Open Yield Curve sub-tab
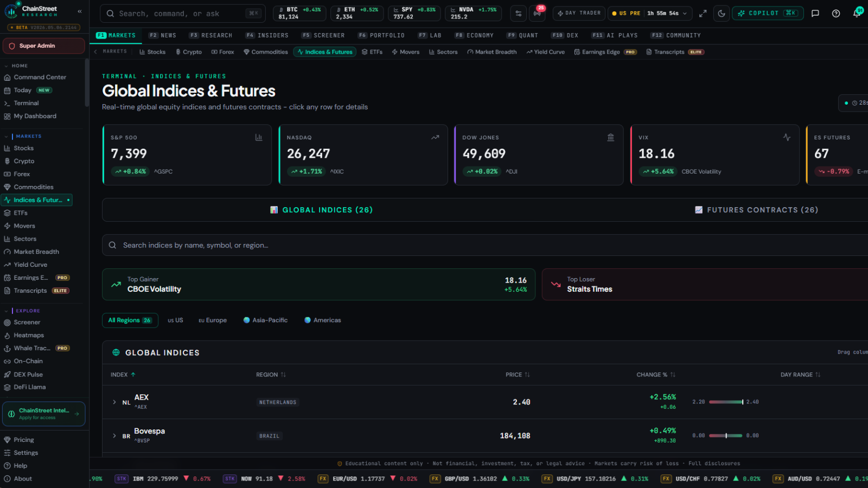The width and height of the screenshot is (868, 488). (x=545, y=52)
